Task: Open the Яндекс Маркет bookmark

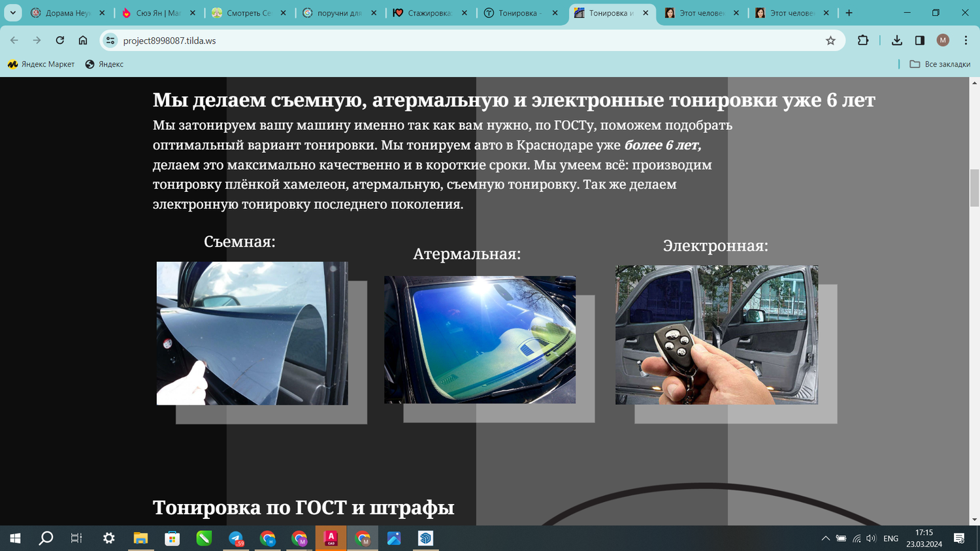Action: point(41,64)
